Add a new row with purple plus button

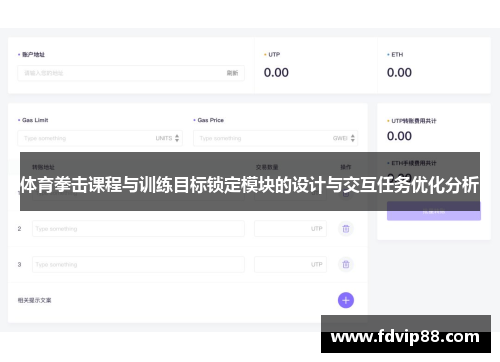(x=346, y=300)
